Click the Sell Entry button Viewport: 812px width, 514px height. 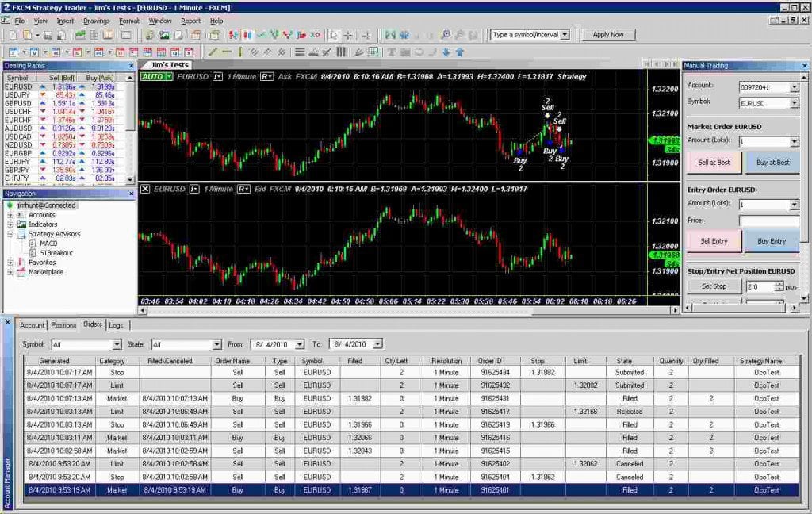pyautogui.click(x=714, y=241)
